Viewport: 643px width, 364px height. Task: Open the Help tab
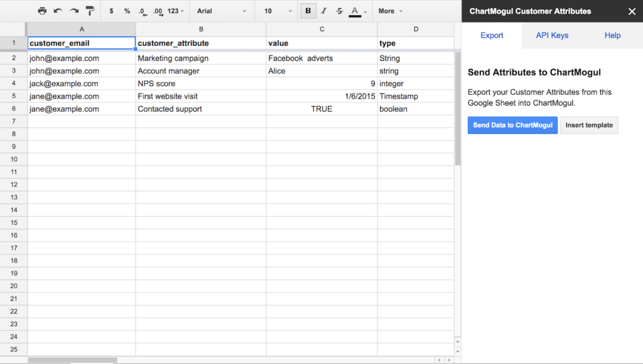(612, 35)
